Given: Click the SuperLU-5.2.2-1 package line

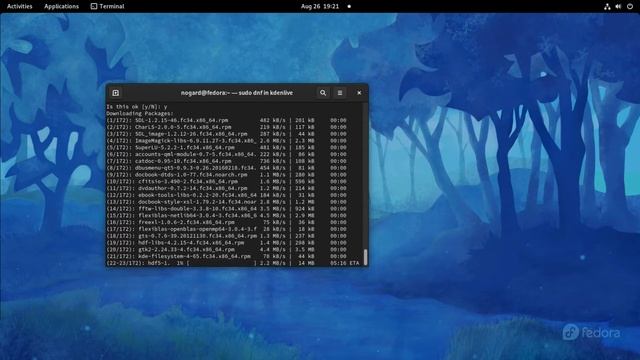Looking at the screenshot, I should click(x=227, y=147).
